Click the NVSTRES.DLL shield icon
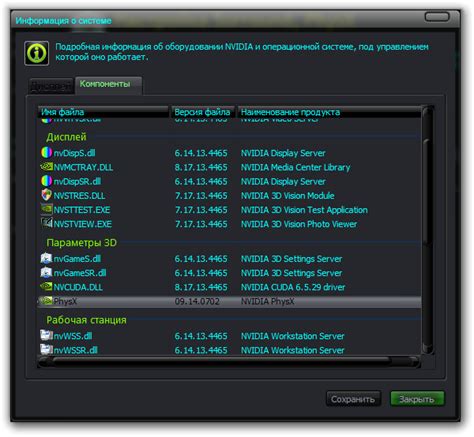Screen dimensions: 474x437 click(x=46, y=195)
